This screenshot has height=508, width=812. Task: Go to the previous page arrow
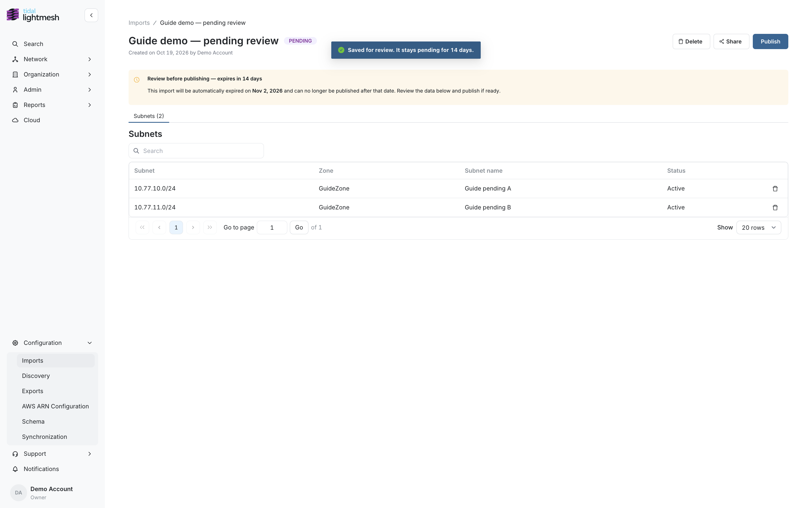point(159,227)
